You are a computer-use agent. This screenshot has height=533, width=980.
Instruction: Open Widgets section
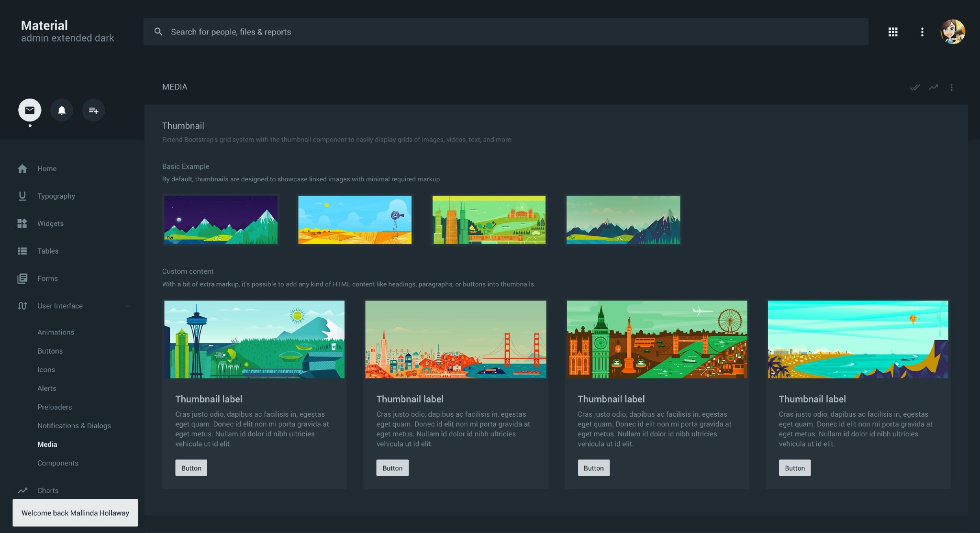click(x=50, y=223)
